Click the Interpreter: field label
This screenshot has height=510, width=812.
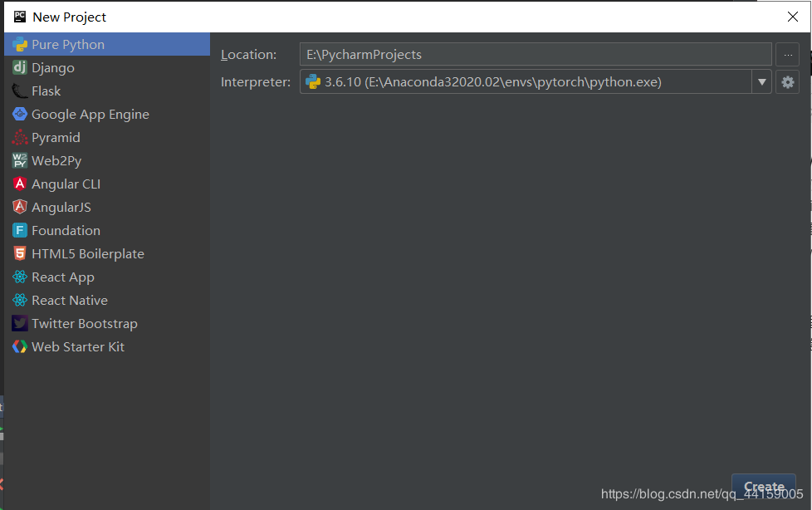tap(256, 82)
